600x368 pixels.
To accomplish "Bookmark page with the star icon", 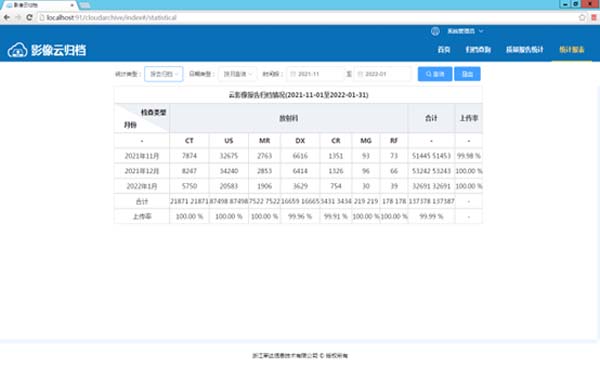I will 582,18.
